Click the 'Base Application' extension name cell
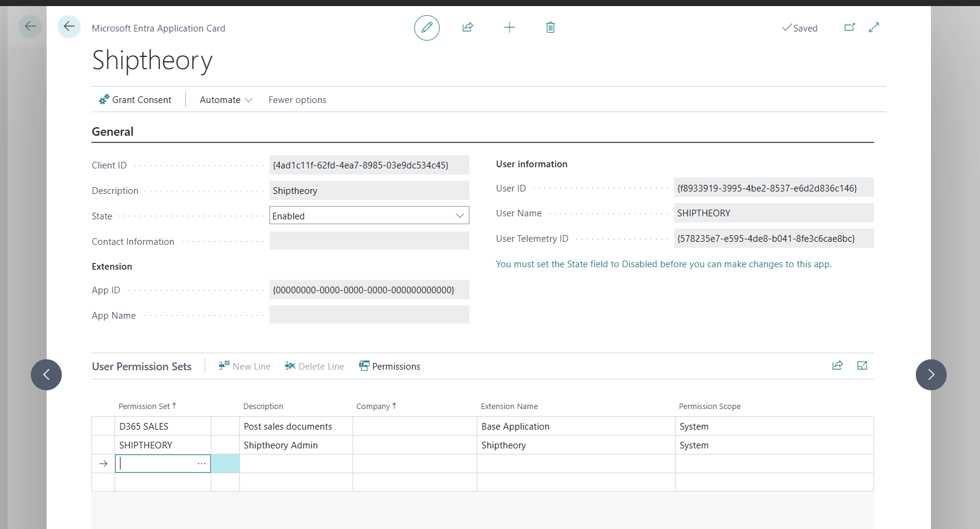The height and width of the screenshot is (529, 980). [576, 426]
